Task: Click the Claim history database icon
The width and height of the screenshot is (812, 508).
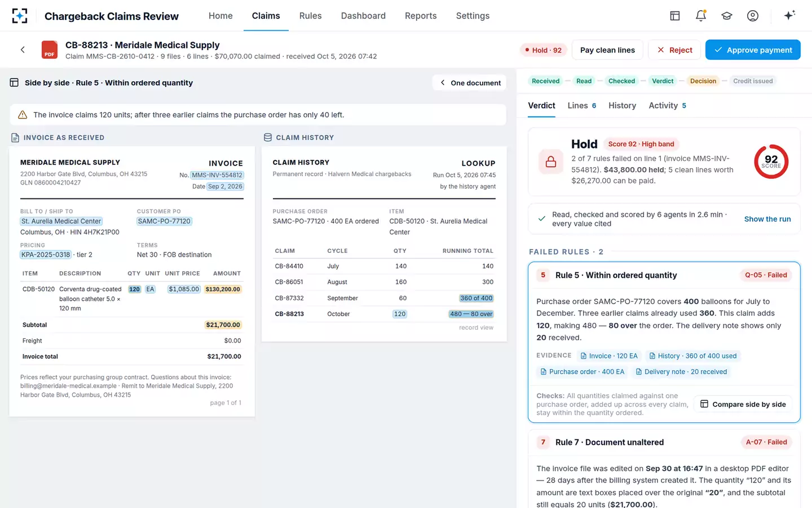Action: [x=268, y=138]
